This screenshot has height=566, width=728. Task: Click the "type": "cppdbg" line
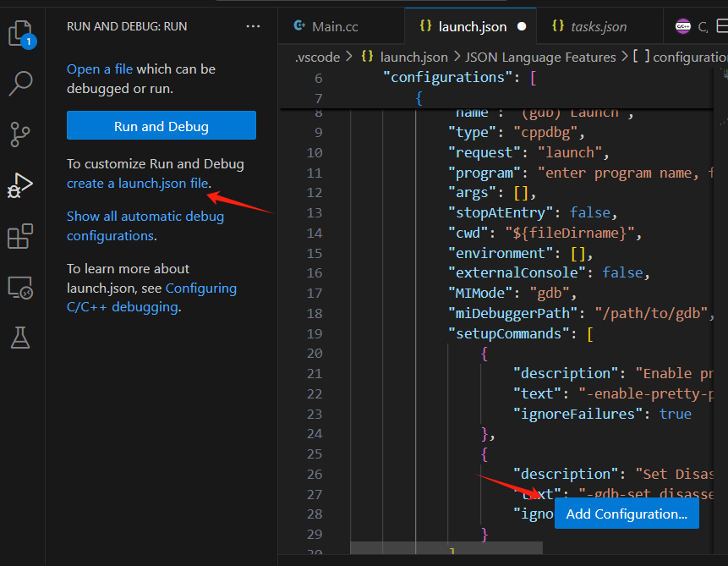(516, 133)
